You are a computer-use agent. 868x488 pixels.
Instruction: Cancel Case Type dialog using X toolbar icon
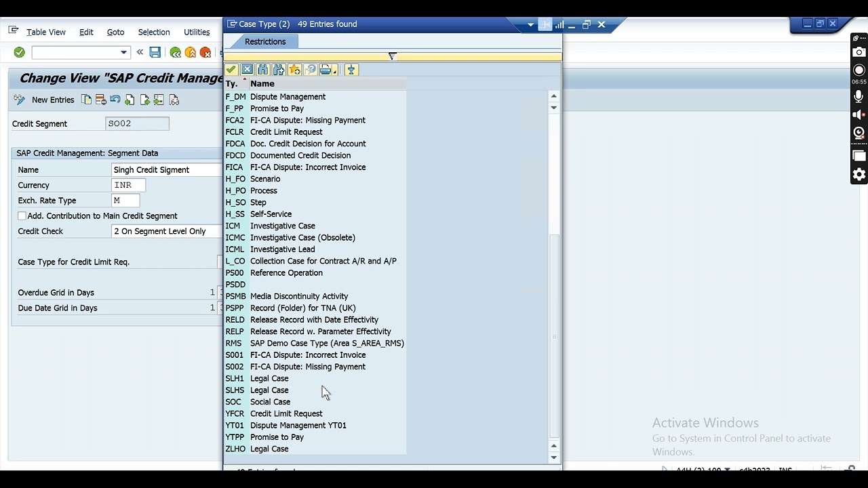(x=247, y=70)
